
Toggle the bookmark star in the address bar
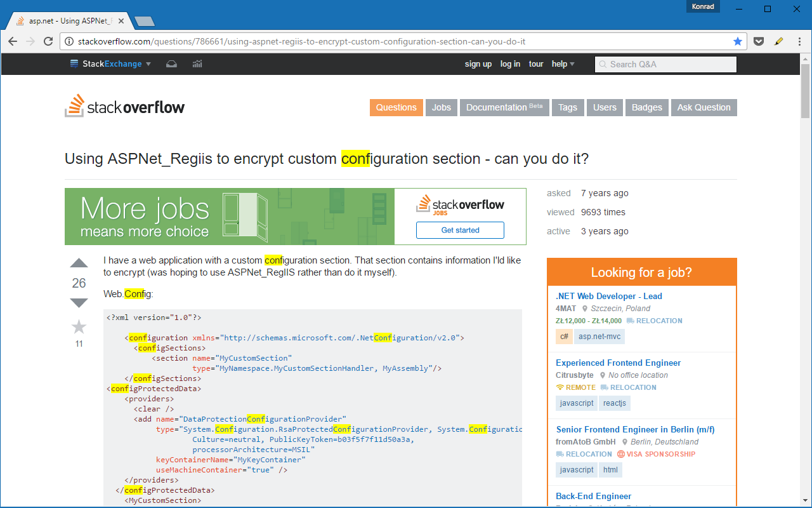pyautogui.click(x=738, y=41)
